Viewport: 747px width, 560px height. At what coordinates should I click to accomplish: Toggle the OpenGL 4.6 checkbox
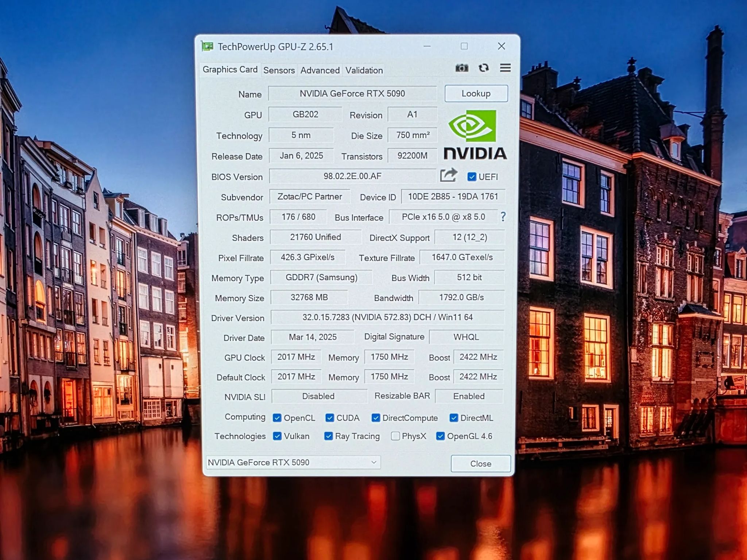pyautogui.click(x=440, y=436)
